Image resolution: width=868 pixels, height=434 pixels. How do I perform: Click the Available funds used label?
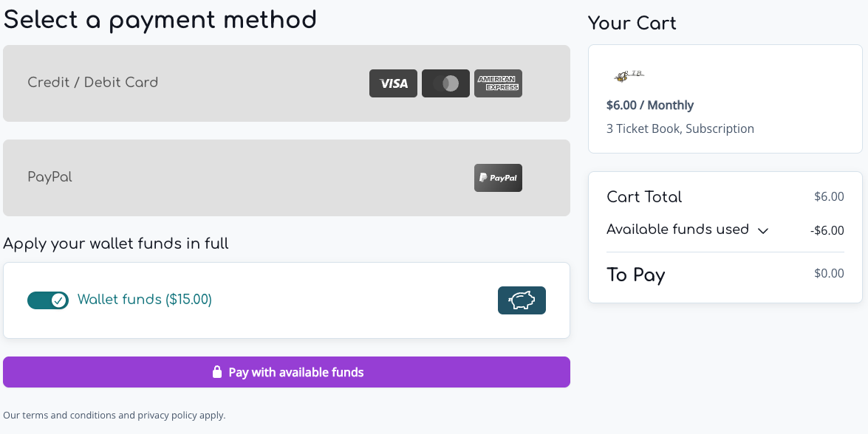(x=677, y=230)
